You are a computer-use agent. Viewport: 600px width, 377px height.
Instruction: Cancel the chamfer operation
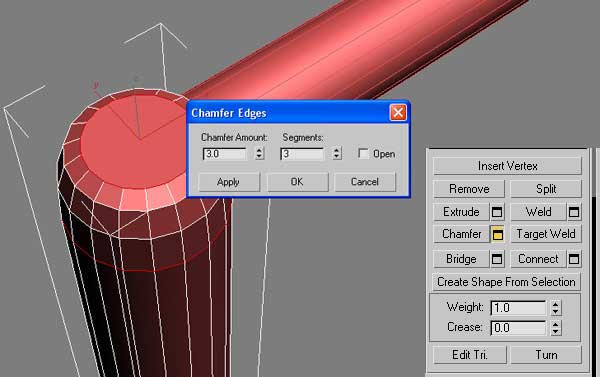click(365, 182)
